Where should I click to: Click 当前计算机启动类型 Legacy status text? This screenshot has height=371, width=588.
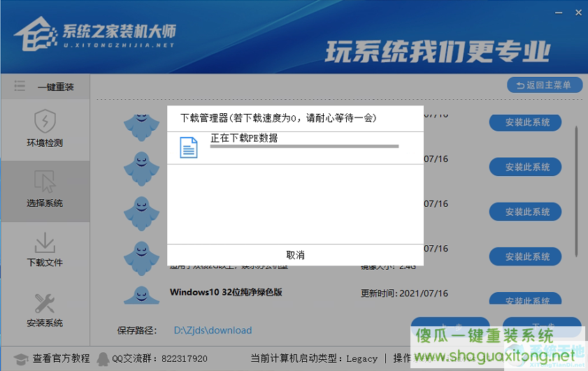point(314,358)
